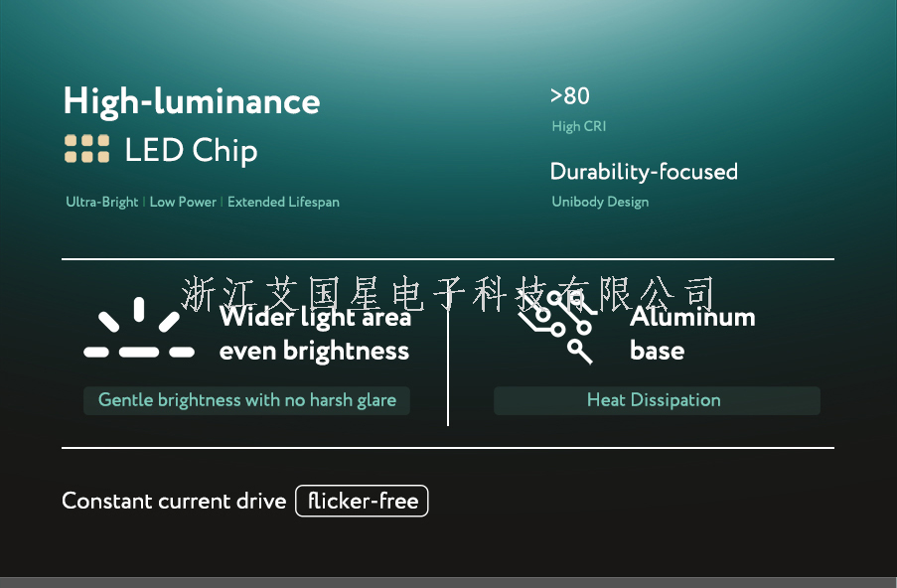Viewport: 897px width, 588px height.
Task: Click the Wider light area even brightness text
Action: point(315,335)
